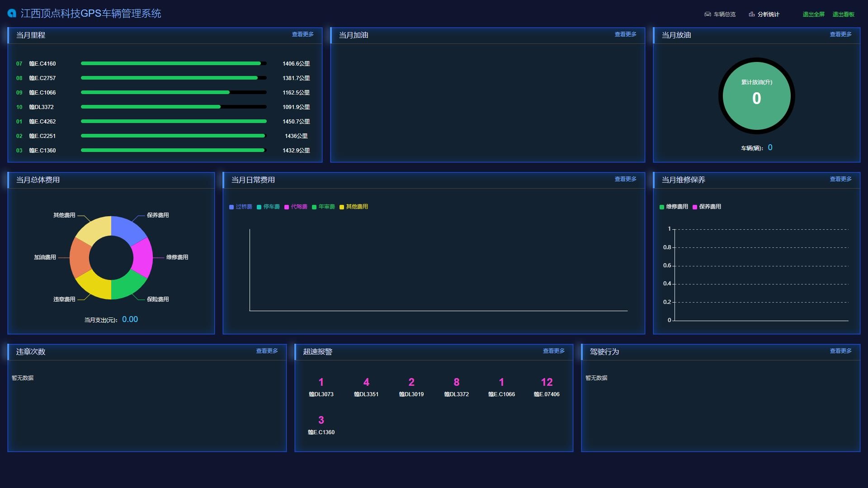Hide the 代驾费 legend series
The height and width of the screenshot is (488, 868).
pos(296,207)
